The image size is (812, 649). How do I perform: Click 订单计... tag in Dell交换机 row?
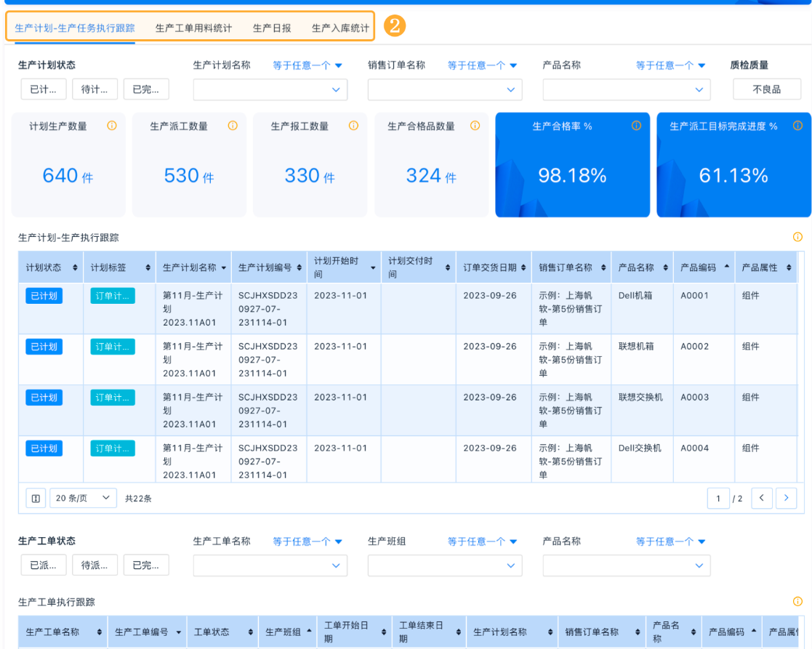coord(113,448)
